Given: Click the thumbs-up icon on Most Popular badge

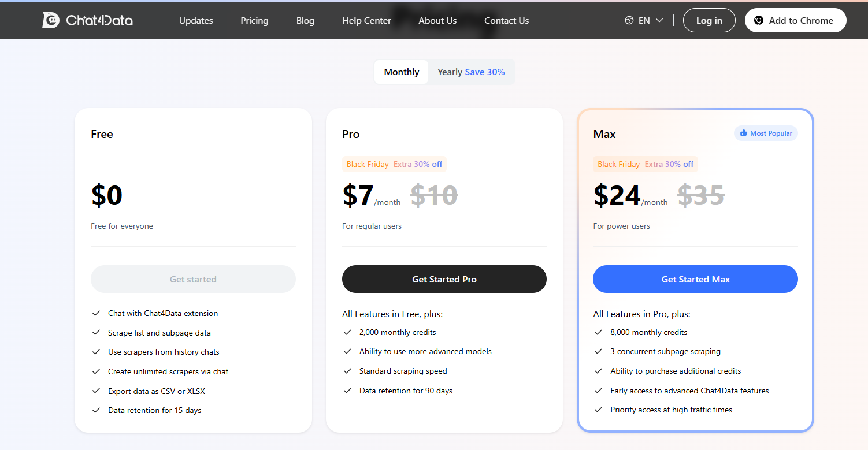Looking at the screenshot, I should pos(744,133).
